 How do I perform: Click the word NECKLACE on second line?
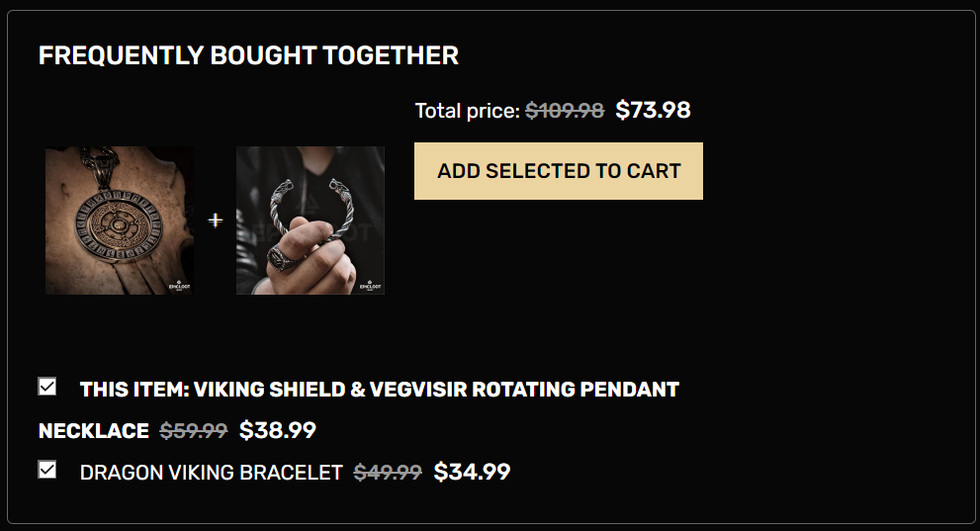[x=94, y=431]
